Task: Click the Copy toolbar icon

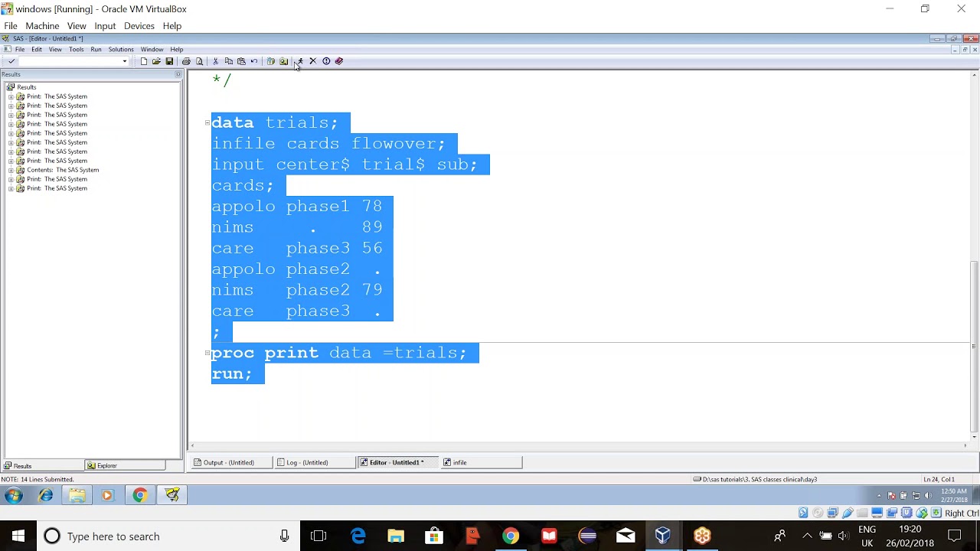Action: pos(228,61)
